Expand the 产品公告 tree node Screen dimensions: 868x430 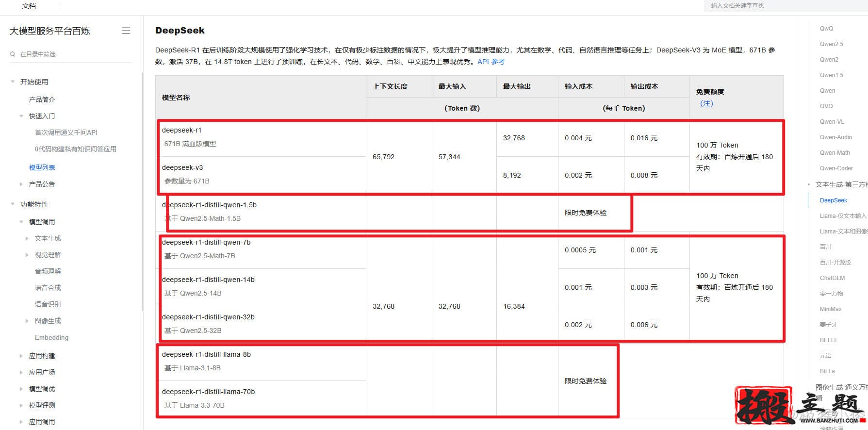[21, 184]
